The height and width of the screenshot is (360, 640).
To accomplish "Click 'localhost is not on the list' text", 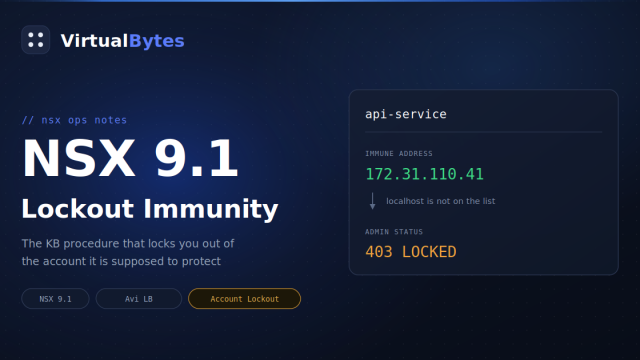I will (441, 201).
